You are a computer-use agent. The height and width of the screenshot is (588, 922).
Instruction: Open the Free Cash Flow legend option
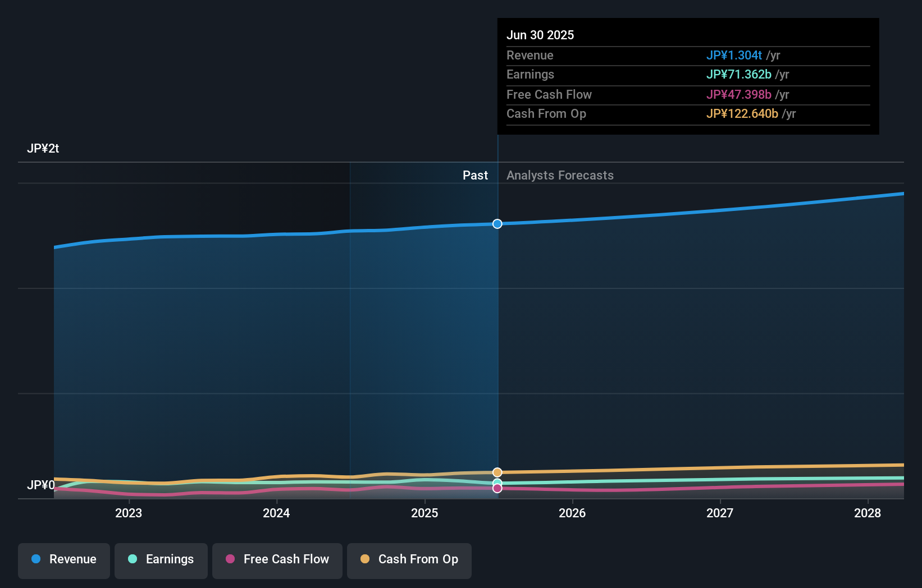[277, 561]
